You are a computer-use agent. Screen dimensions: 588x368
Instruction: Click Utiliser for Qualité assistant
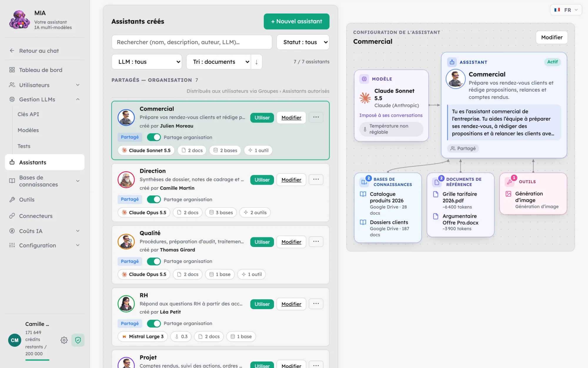[x=262, y=242]
